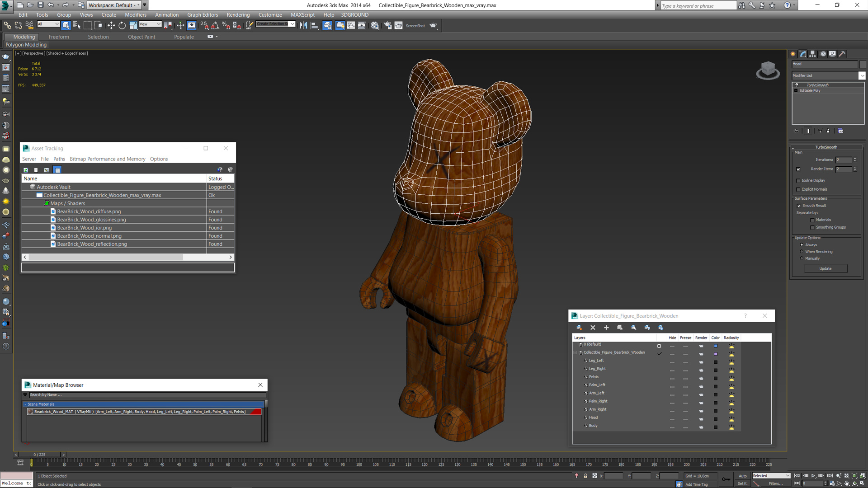Enable Explicit Normals checkbox
This screenshot has width=868, height=488.
point(798,189)
